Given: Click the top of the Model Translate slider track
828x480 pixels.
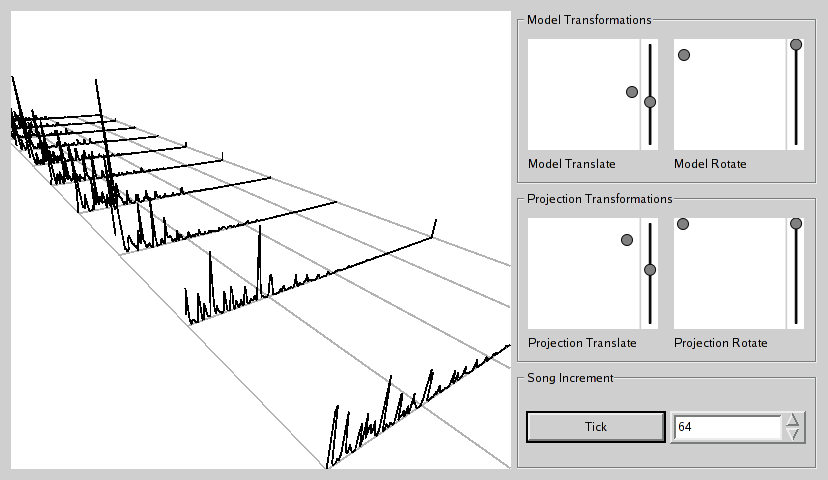Looking at the screenshot, I should pyautogui.click(x=650, y=46).
